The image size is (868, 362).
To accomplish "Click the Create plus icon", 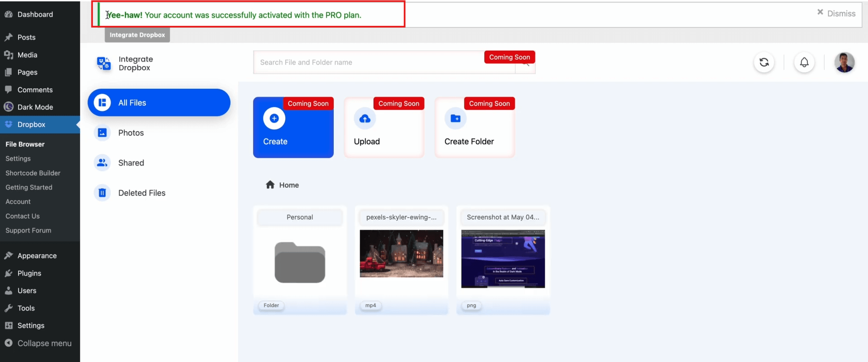I will [274, 119].
